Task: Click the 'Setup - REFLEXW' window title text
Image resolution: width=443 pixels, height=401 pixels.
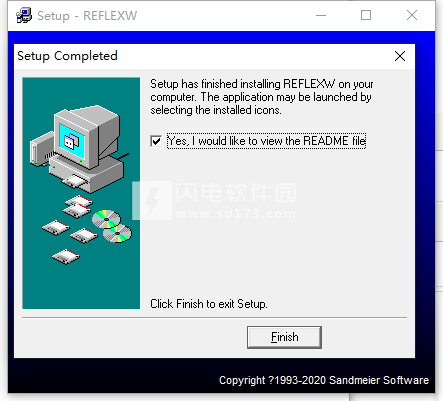Action: pyautogui.click(x=87, y=16)
